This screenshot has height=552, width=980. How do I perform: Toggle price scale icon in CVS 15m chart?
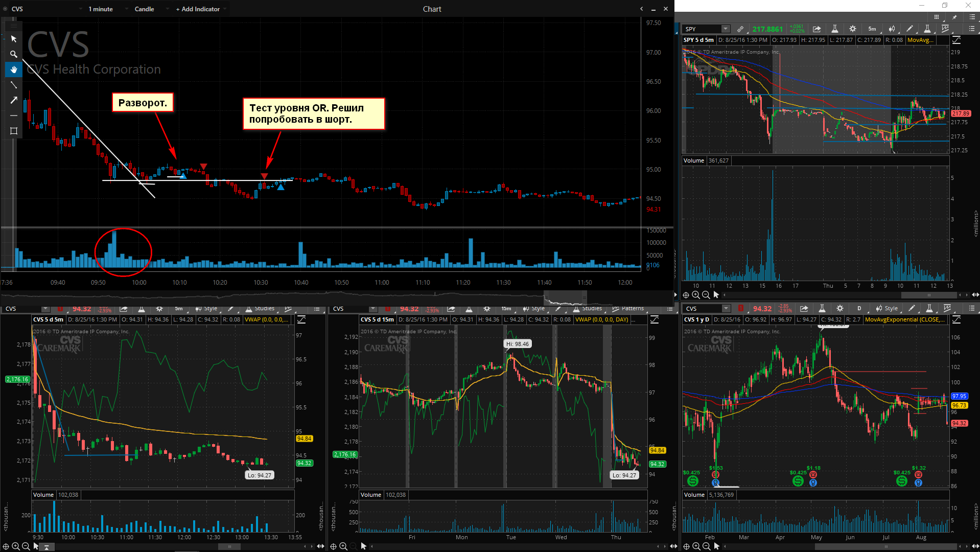tap(655, 319)
